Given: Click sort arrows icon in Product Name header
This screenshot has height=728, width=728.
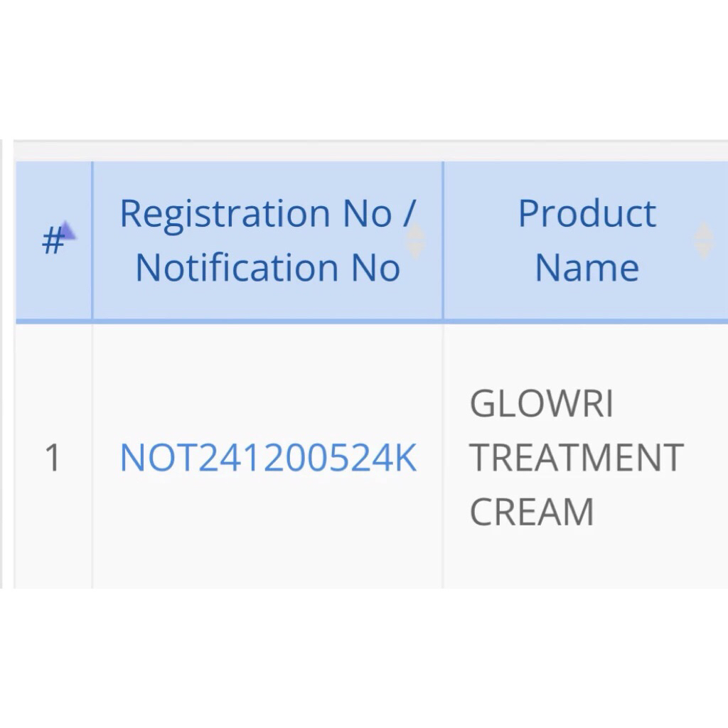Looking at the screenshot, I should coord(703,240).
